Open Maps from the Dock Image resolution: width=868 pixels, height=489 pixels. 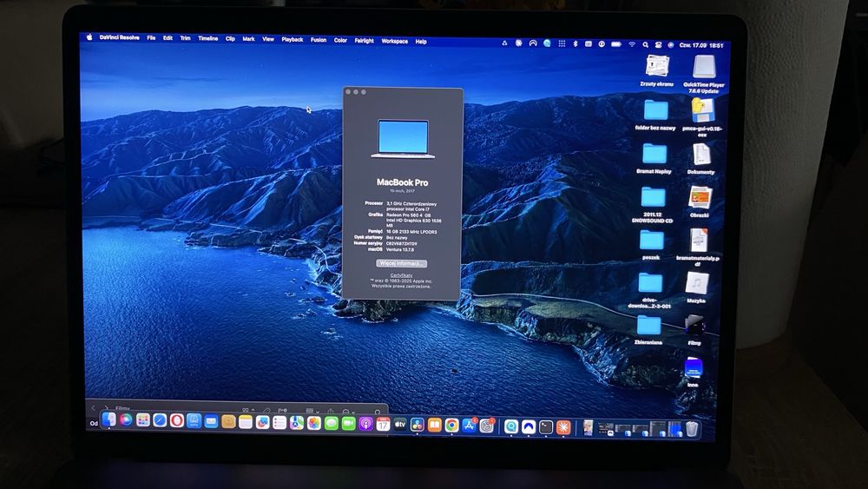pyautogui.click(x=297, y=423)
